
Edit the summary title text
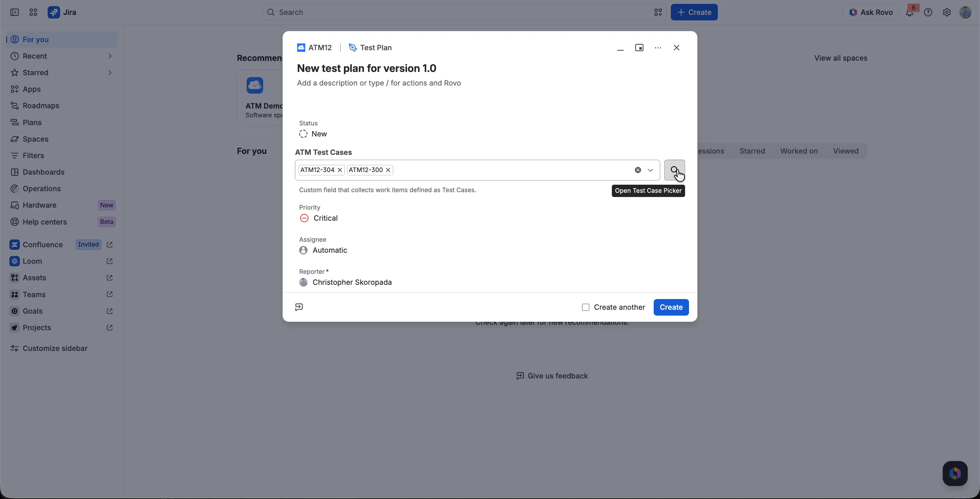click(367, 68)
